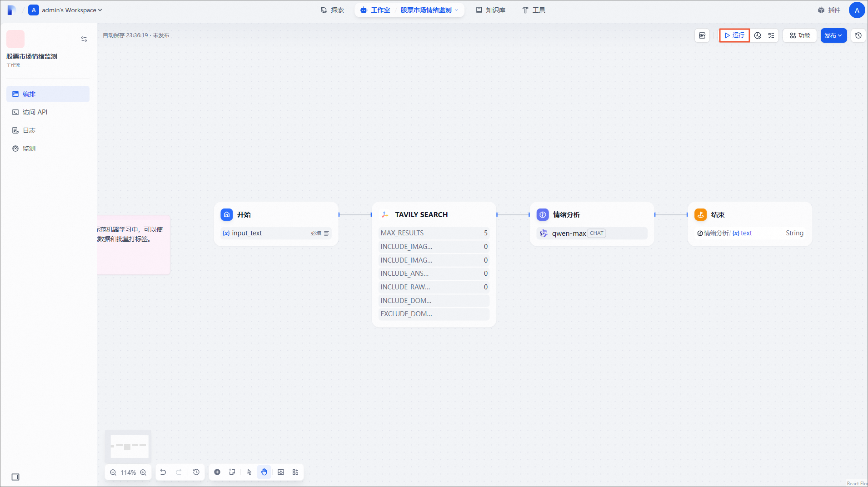Select the INCLUDE_DOM... parameter row

[x=434, y=301]
